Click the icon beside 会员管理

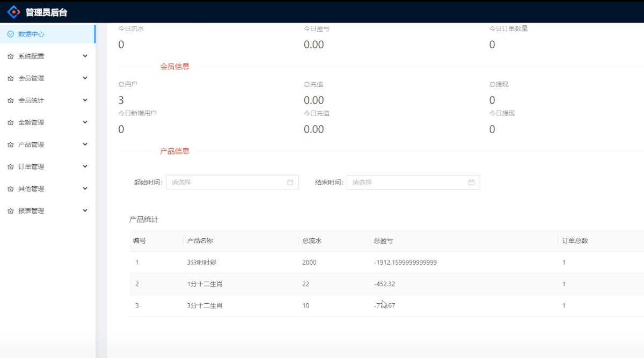10,78
